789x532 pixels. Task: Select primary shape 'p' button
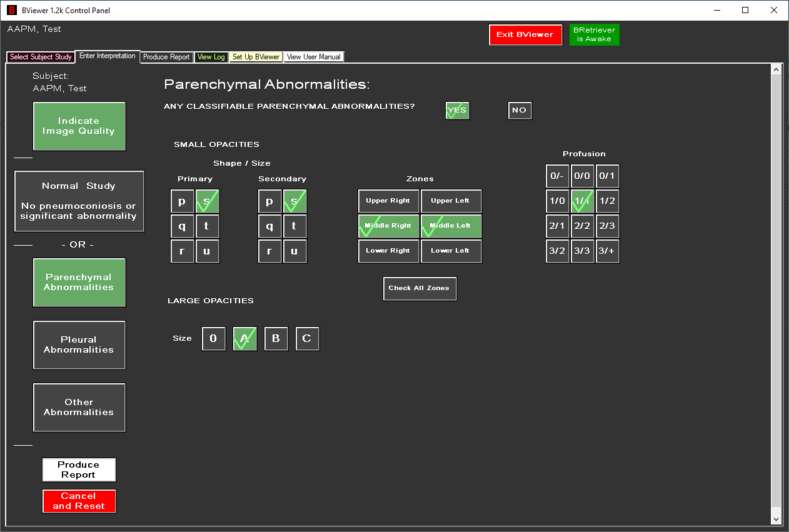point(182,201)
